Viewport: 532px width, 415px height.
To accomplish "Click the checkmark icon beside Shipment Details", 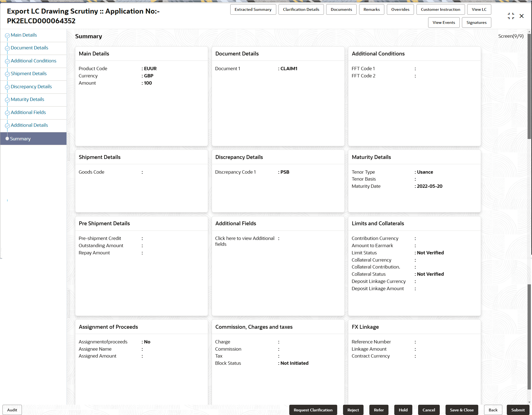I will [7, 74].
